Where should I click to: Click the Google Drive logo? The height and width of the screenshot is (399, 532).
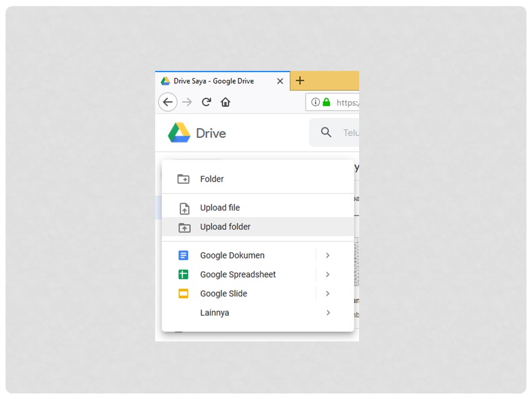179,132
